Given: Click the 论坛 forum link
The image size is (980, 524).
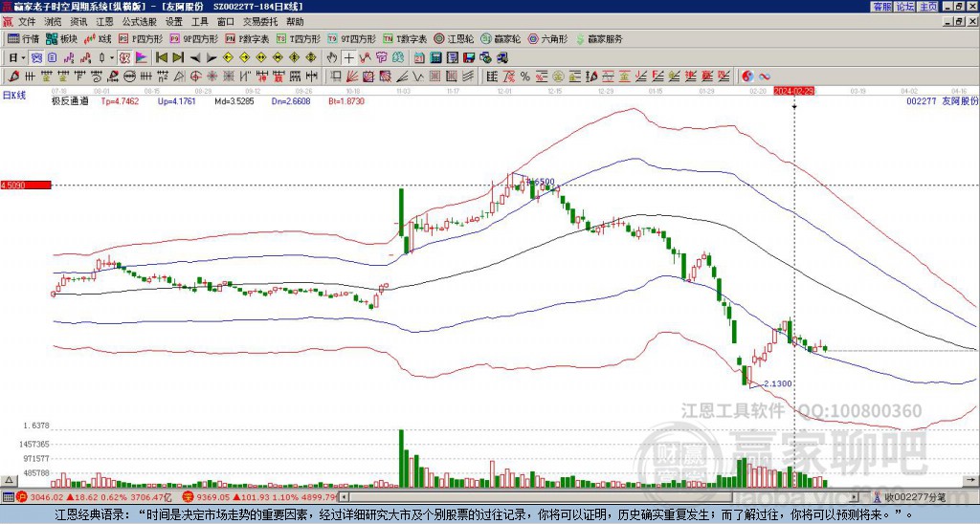Looking at the screenshot, I should click(x=904, y=7).
